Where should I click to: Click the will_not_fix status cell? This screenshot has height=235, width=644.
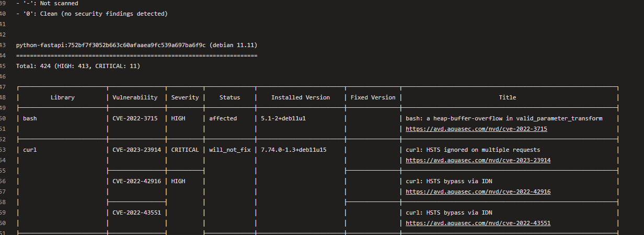click(230, 150)
